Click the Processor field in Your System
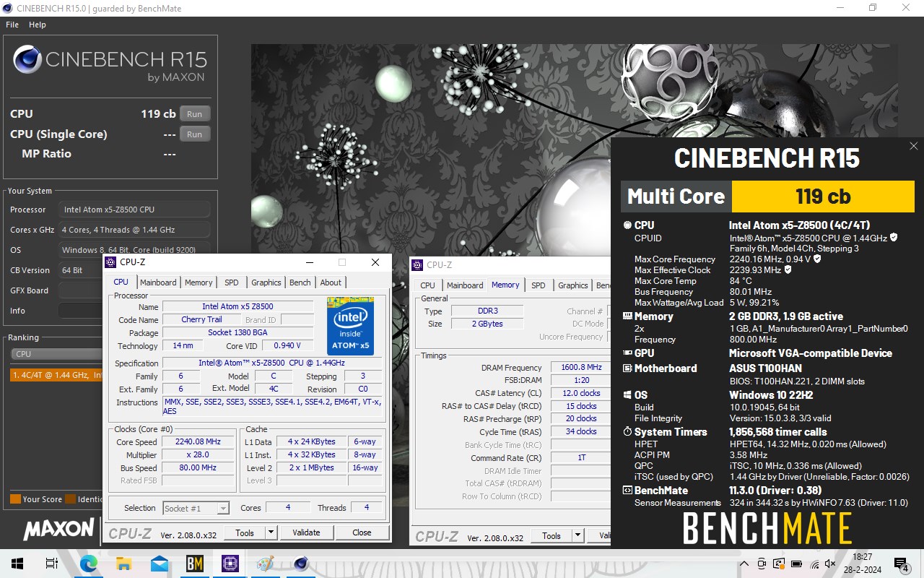The width and height of the screenshot is (924, 578). (134, 210)
